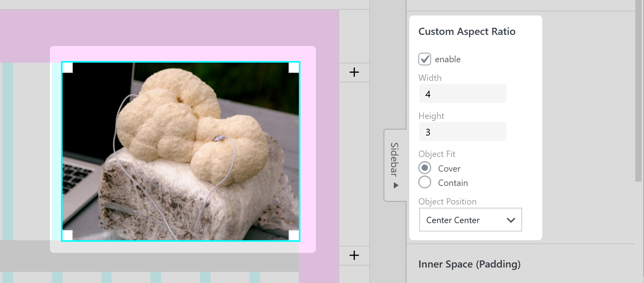Click the lower plus icon below the image row
The image size is (644, 283).
pos(354,255)
